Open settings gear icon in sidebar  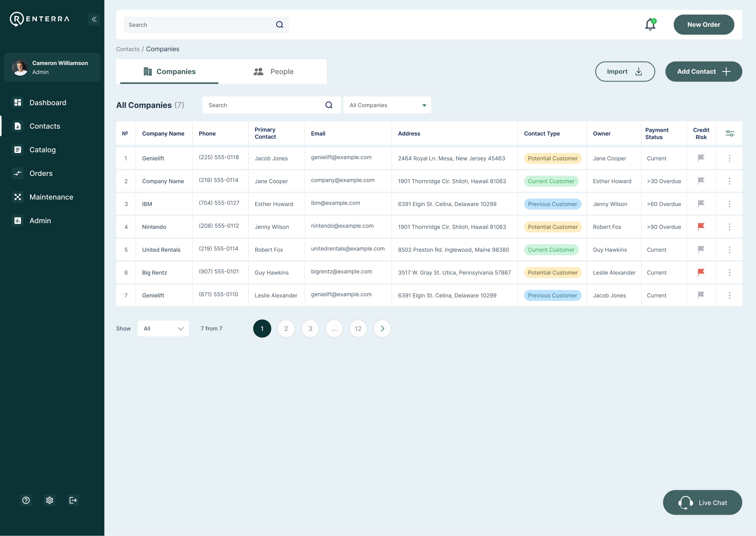[49, 500]
